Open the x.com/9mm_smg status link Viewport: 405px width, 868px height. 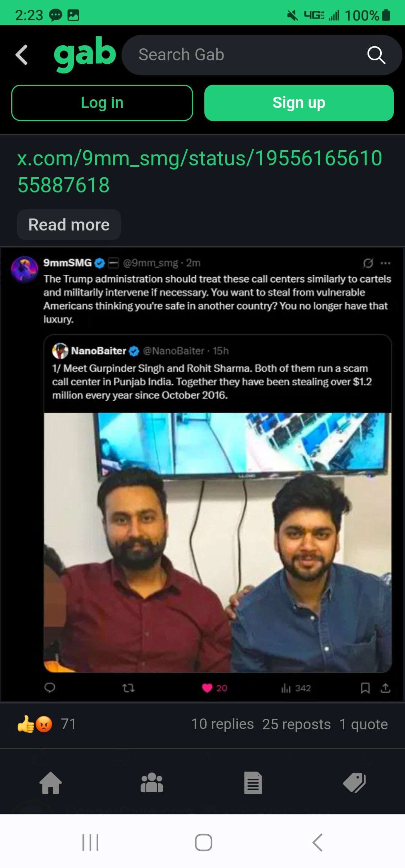(x=199, y=171)
